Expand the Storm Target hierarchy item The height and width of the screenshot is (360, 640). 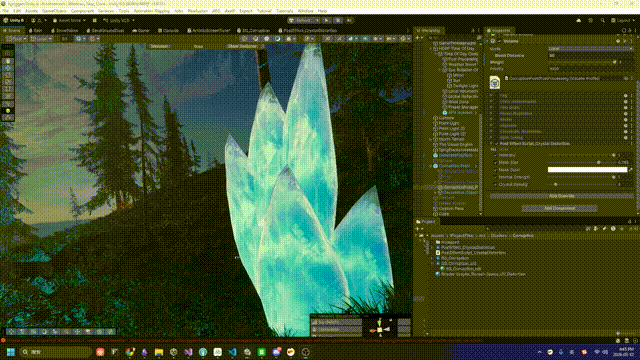pos(431,139)
